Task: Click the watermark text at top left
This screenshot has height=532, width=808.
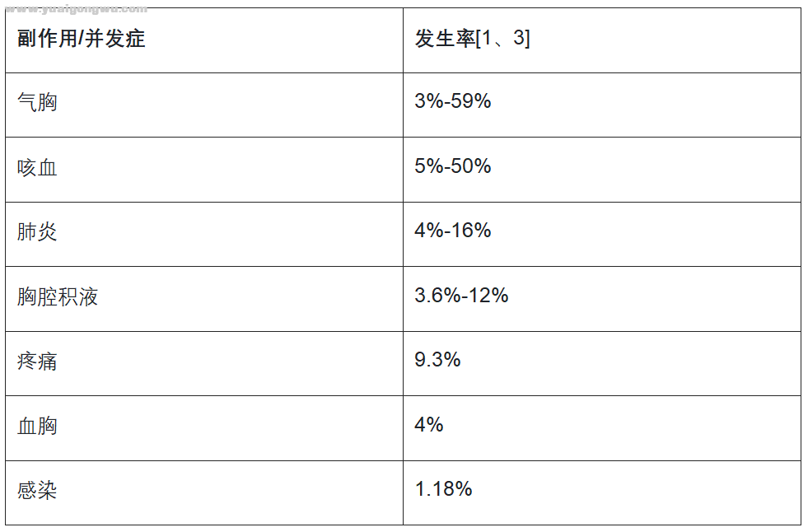Action: coord(77,9)
